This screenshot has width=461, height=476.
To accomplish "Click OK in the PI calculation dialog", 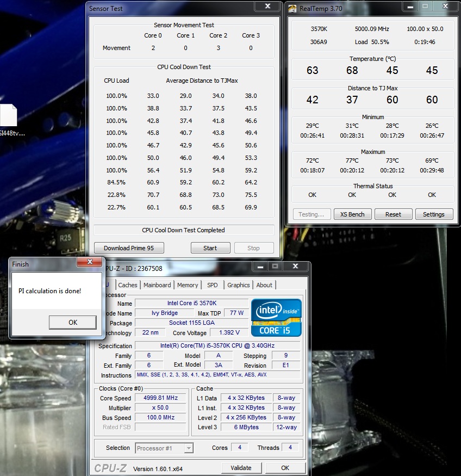I will pyautogui.click(x=73, y=323).
